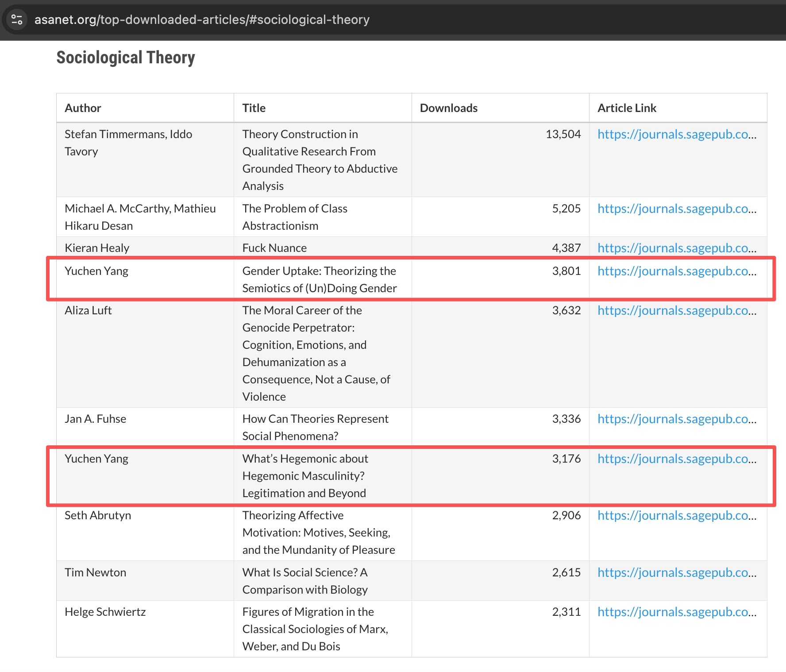Open article link for Theory Construction row
This screenshot has height=672, width=786.
click(x=677, y=134)
